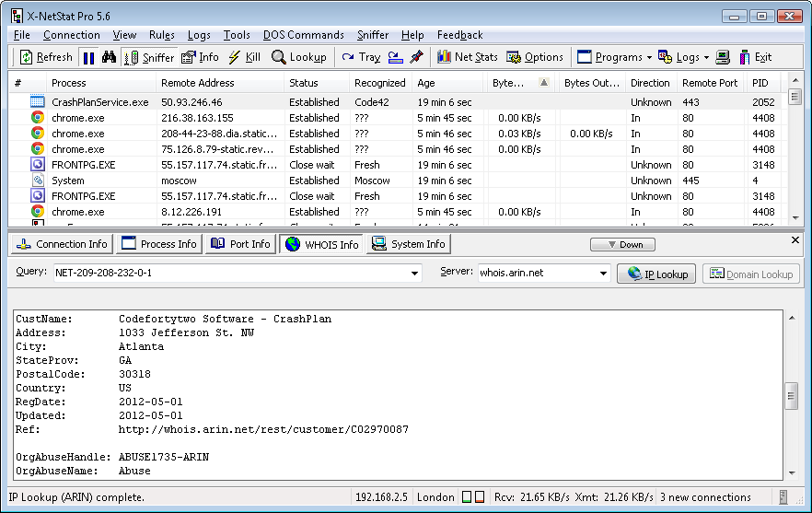The width and height of the screenshot is (812, 513).
Task: Open the DOS Commands menu
Action: coord(304,35)
